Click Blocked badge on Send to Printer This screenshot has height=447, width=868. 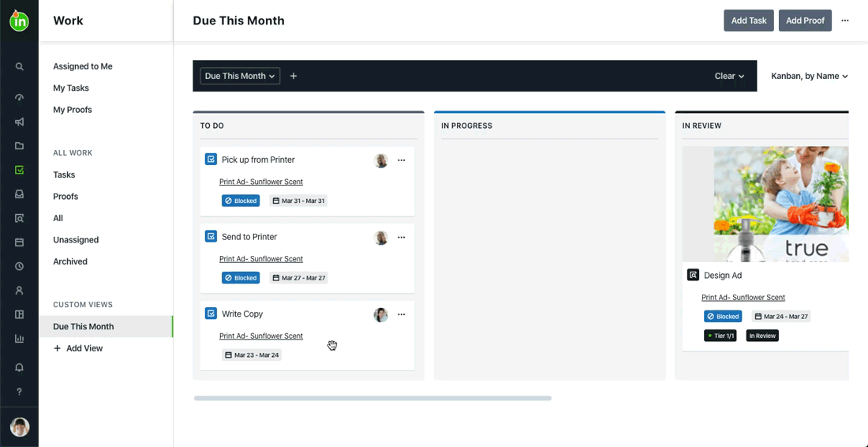coord(241,277)
